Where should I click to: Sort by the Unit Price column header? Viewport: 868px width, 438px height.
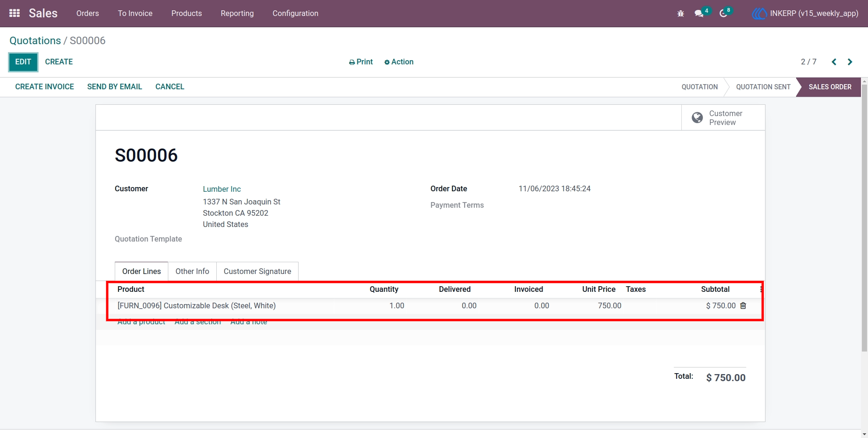point(599,289)
